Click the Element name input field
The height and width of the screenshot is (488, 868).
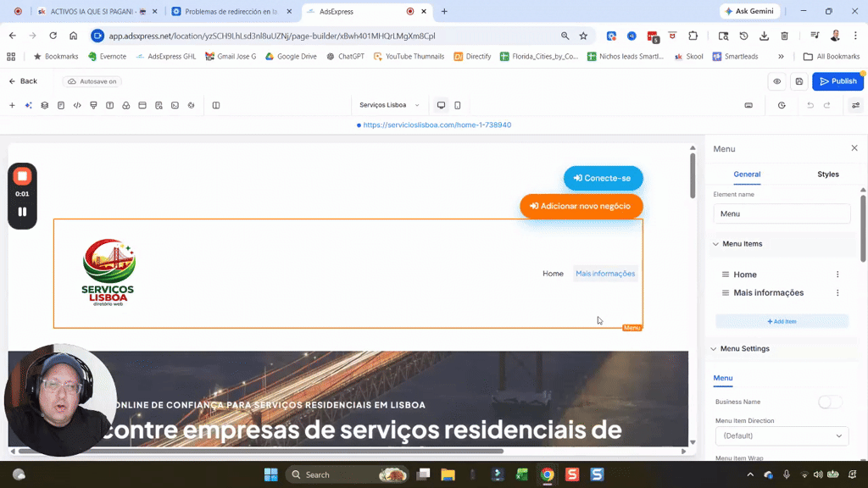(x=781, y=213)
